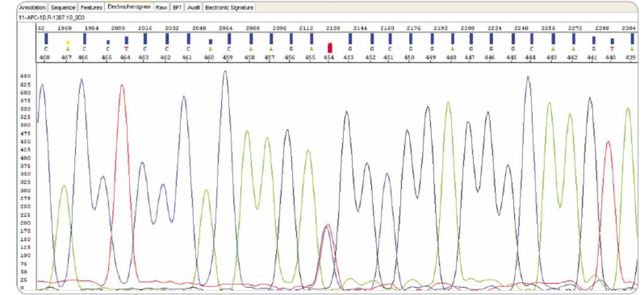Select base call A at position 443
The height and width of the screenshot is (295, 644).
(x=553, y=49)
